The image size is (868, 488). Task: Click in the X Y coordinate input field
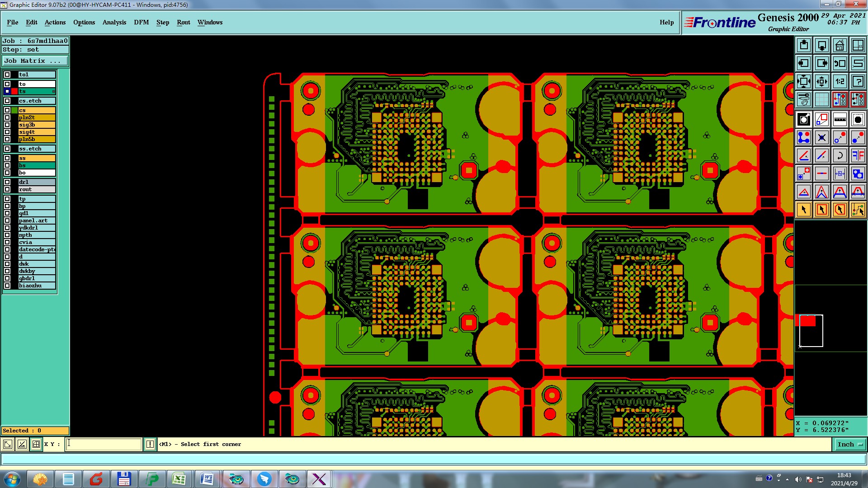tap(104, 444)
